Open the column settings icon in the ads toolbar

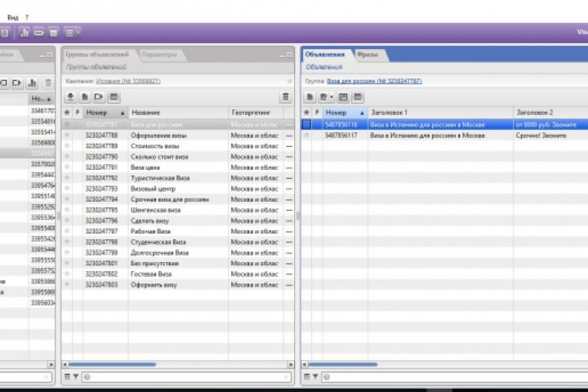(358, 97)
